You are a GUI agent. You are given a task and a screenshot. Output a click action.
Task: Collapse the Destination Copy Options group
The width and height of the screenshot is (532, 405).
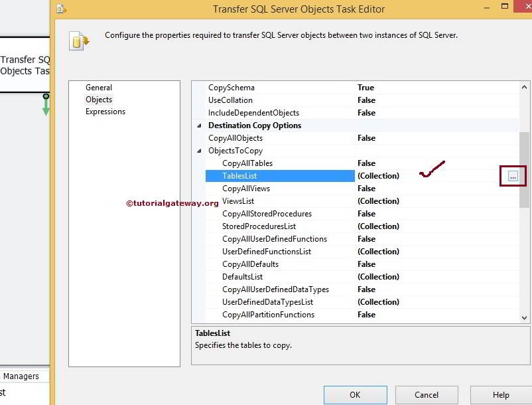[199, 125]
